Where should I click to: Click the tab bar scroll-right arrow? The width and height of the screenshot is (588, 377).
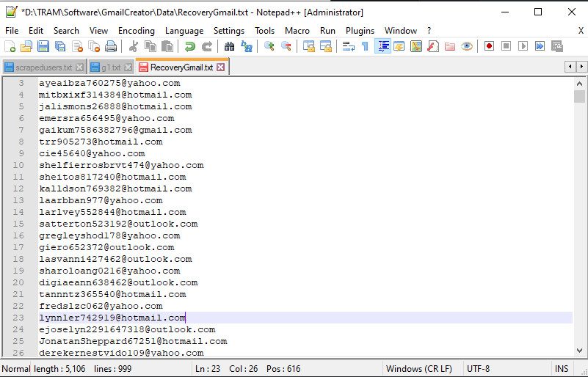click(x=580, y=67)
